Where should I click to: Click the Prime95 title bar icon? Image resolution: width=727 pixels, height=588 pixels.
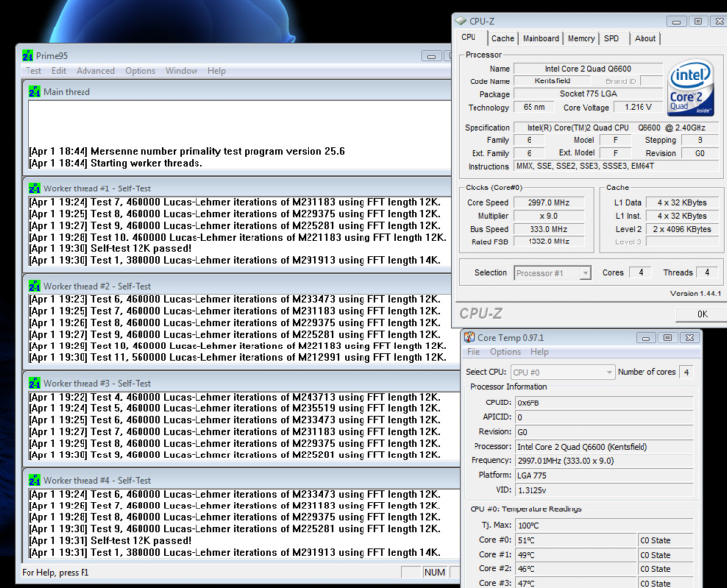tap(28, 56)
